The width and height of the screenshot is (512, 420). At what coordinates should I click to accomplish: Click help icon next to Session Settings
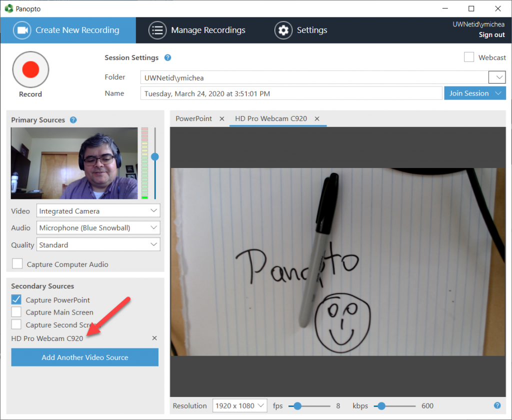(168, 57)
